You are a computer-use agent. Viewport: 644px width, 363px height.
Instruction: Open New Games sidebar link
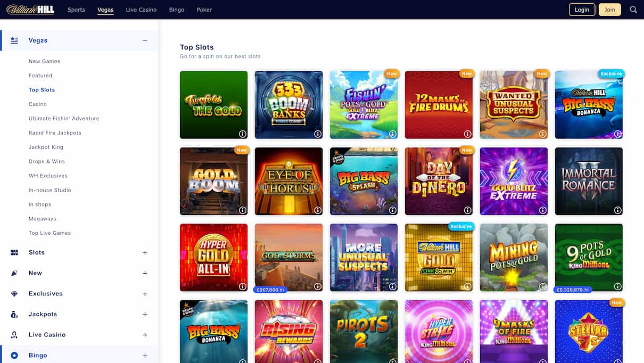point(44,61)
